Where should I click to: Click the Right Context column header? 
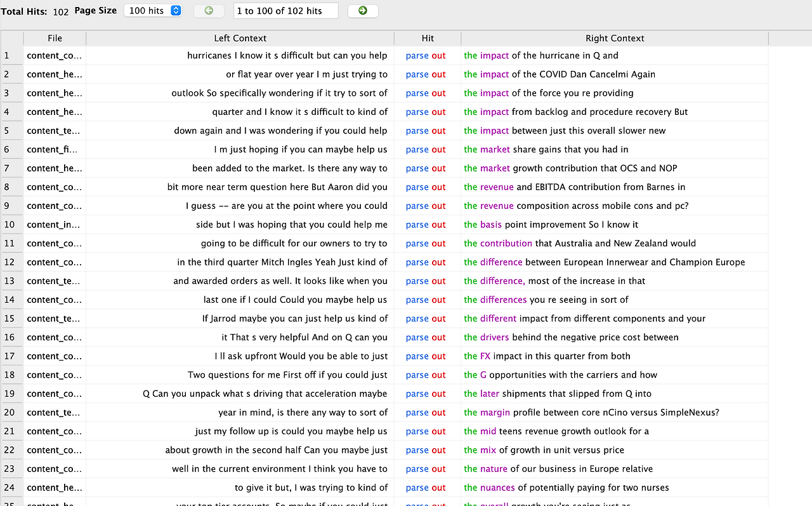click(614, 38)
